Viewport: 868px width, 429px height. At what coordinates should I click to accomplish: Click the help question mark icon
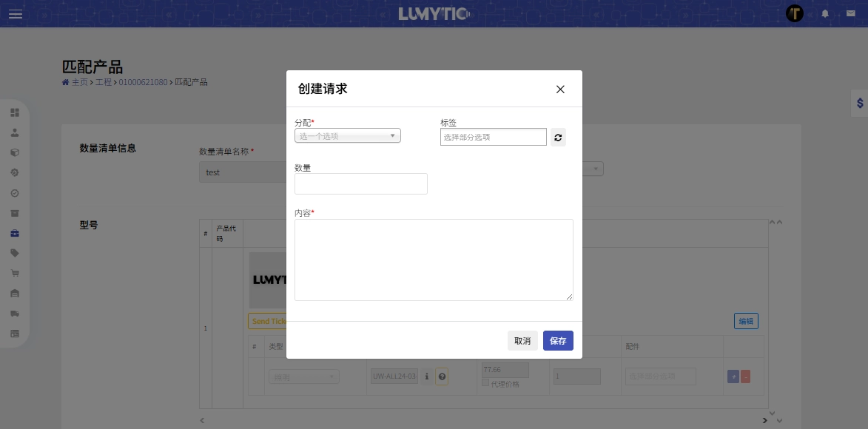[442, 377]
